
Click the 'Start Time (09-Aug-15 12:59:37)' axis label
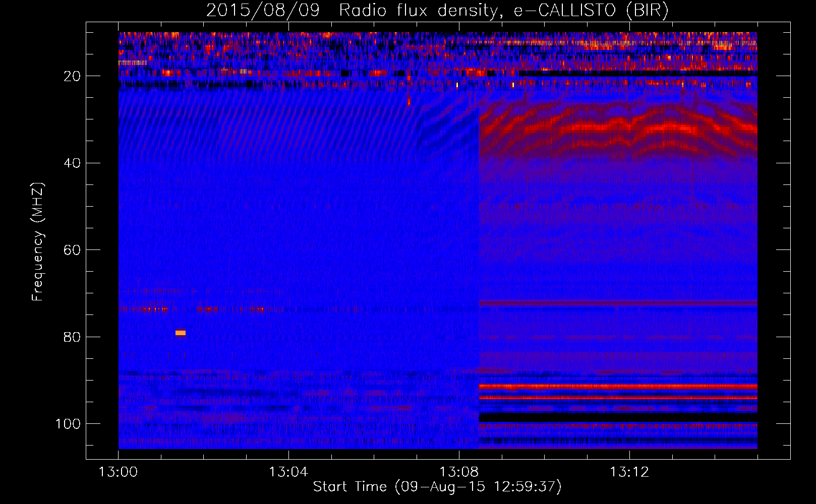[x=437, y=487]
